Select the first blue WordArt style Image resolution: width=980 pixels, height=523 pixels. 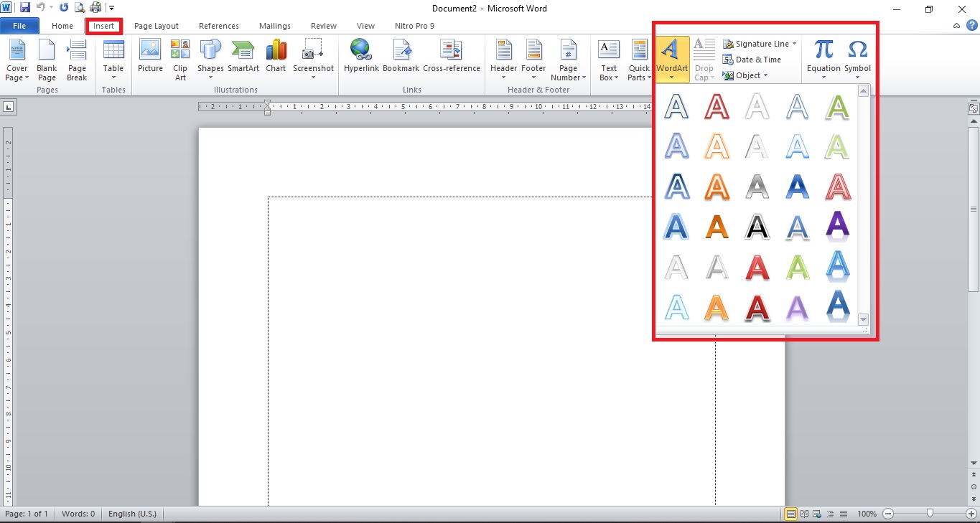[x=676, y=105]
